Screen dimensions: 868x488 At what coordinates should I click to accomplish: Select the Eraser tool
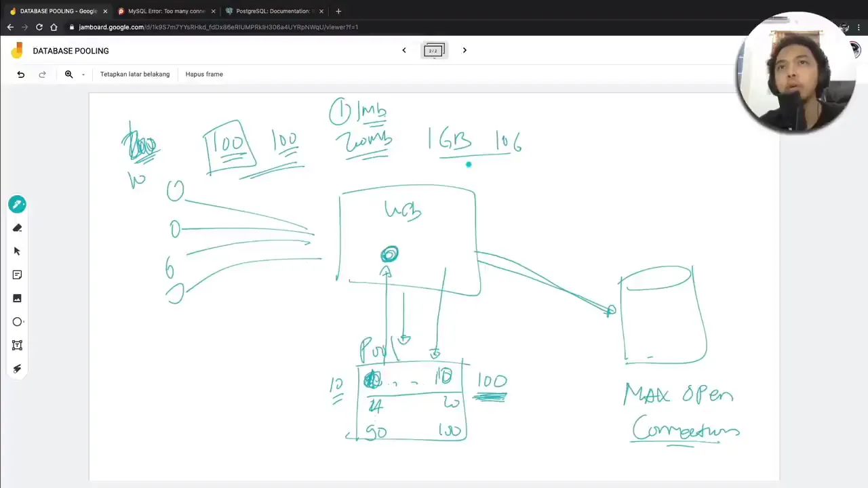(x=18, y=228)
